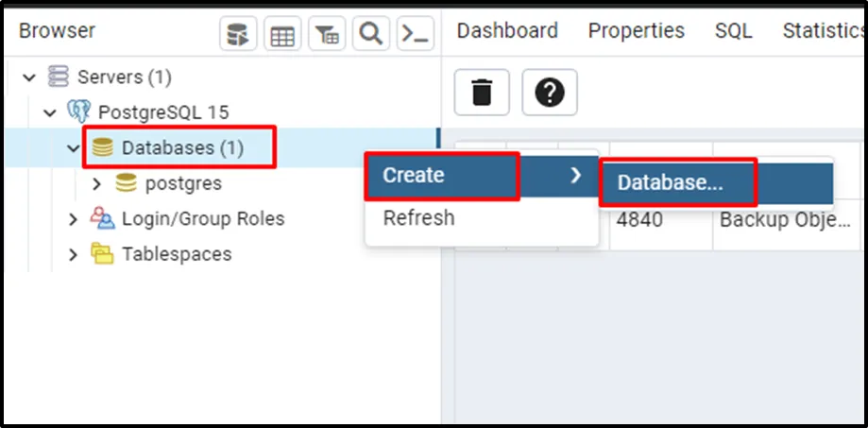This screenshot has height=428, width=868.
Task: Expand the Tablespaces node
Action: coord(74,254)
